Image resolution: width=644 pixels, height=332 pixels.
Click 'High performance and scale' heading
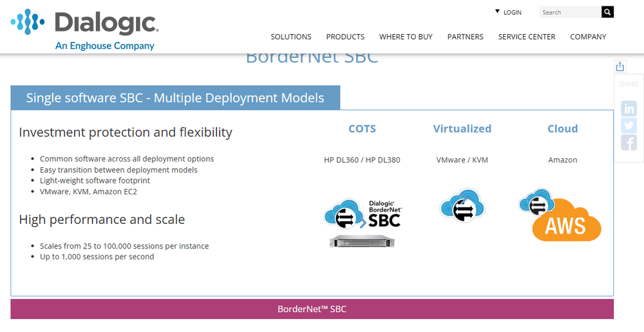click(x=102, y=219)
